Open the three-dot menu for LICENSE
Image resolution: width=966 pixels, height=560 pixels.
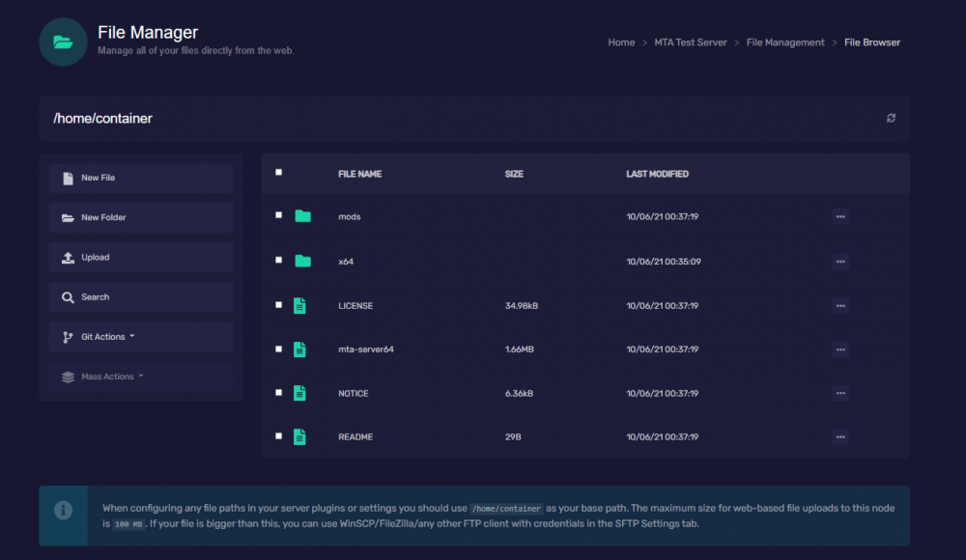click(x=840, y=306)
